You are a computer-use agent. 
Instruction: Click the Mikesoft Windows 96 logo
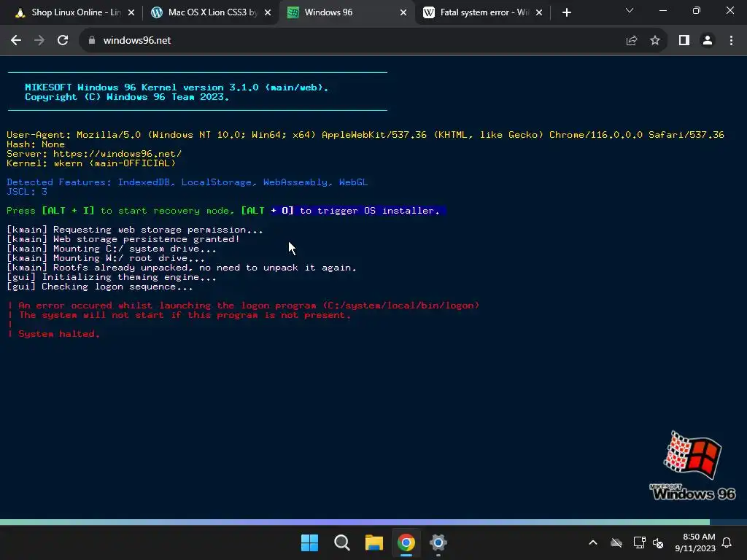pos(692,466)
